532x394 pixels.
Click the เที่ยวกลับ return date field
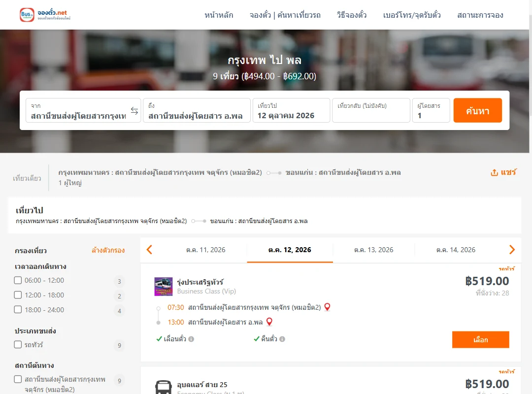tap(371, 110)
